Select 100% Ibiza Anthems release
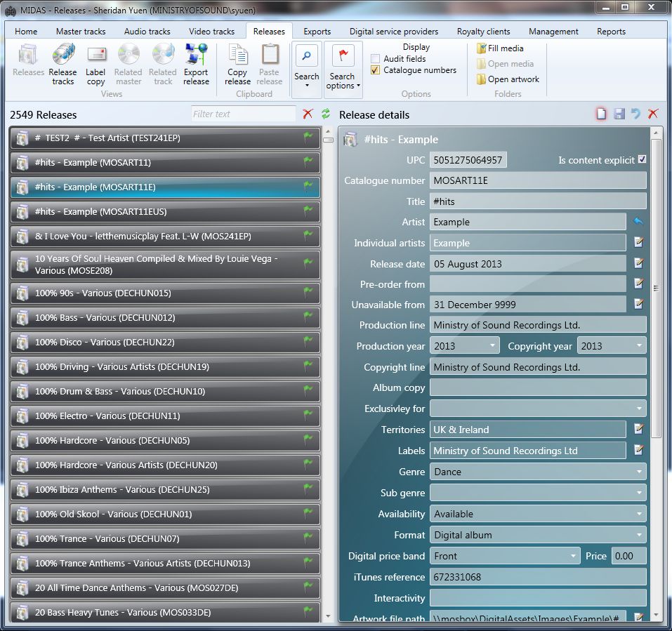This screenshot has width=672, height=631. [165, 490]
